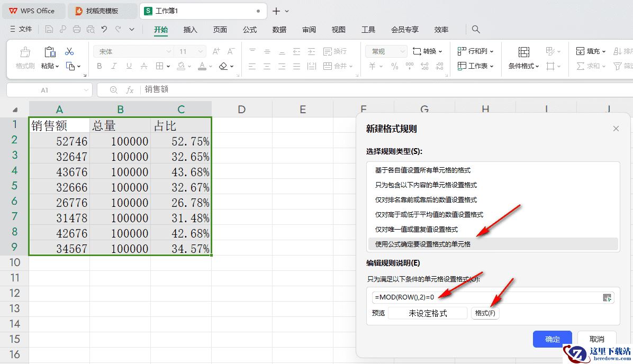Screen dimensions: 633x364
Task: Click the 填充 fill button
Action: pos(591,51)
